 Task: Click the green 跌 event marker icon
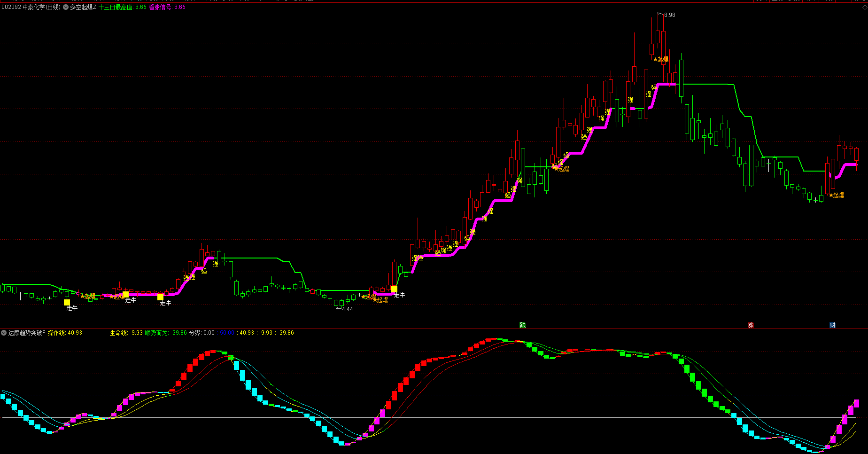point(523,325)
